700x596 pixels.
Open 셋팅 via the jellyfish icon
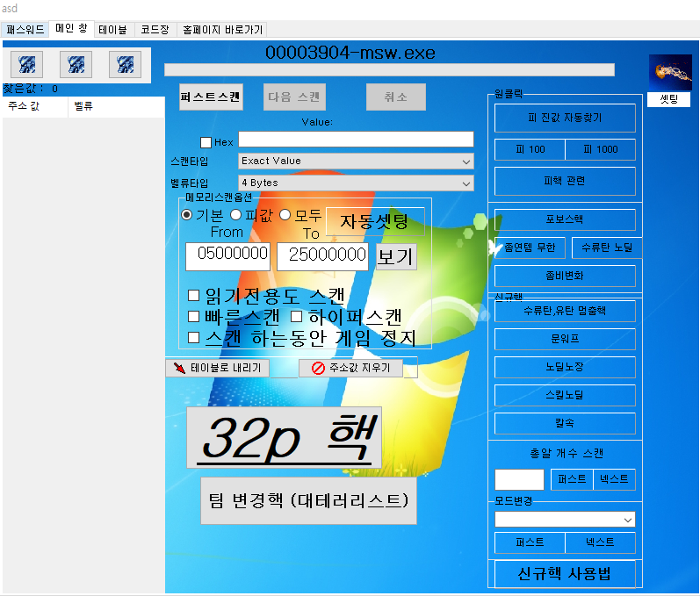pos(669,72)
